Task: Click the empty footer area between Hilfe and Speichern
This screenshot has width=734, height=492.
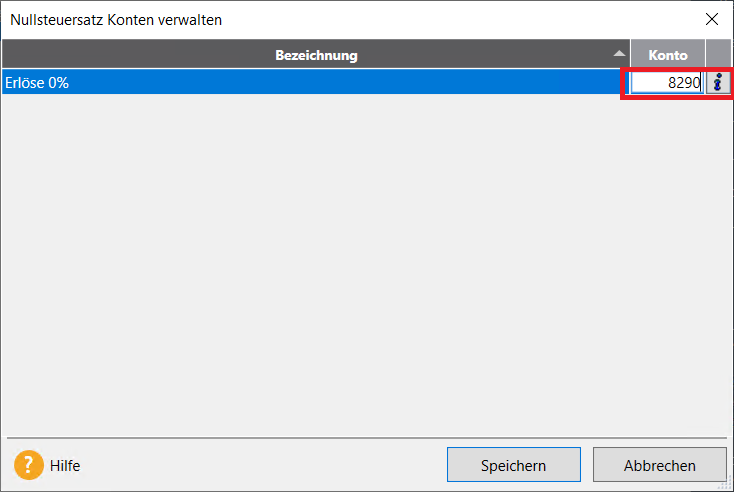Action: click(x=262, y=465)
